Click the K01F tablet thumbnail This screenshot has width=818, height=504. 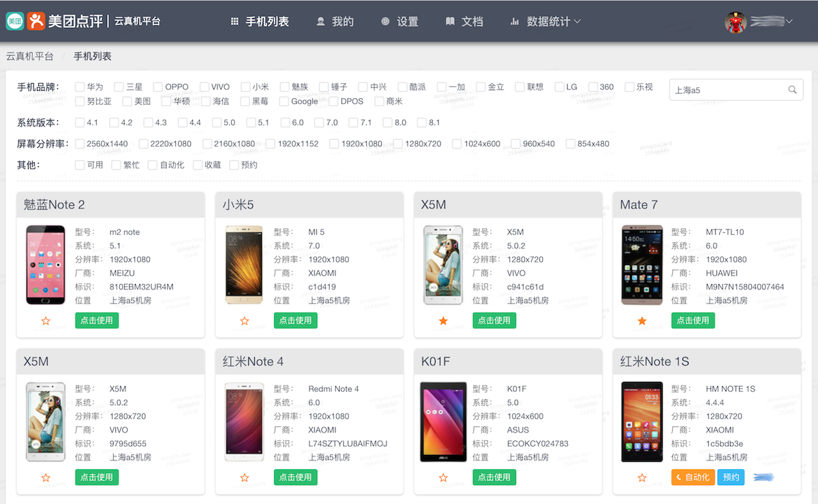point(444,422)
